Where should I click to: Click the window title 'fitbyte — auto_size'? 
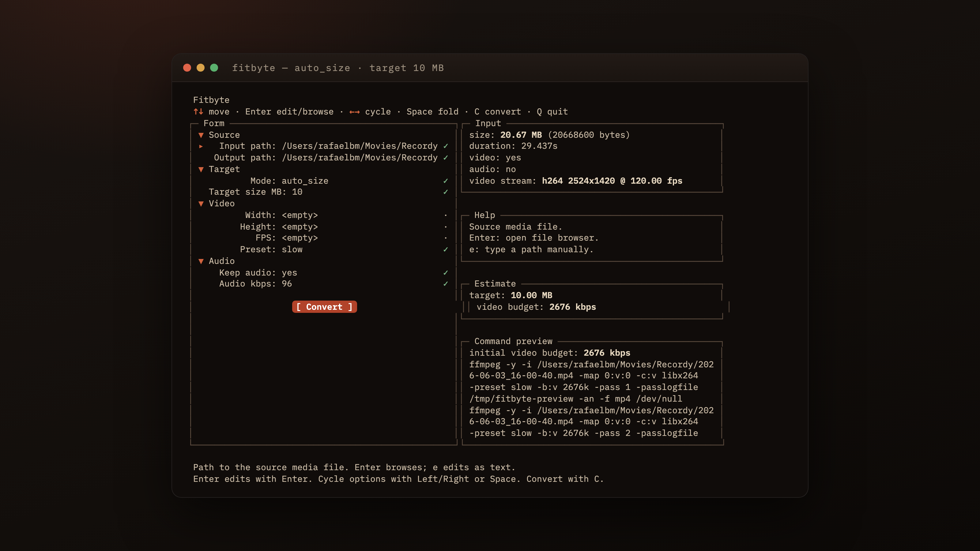pos(291,68)
